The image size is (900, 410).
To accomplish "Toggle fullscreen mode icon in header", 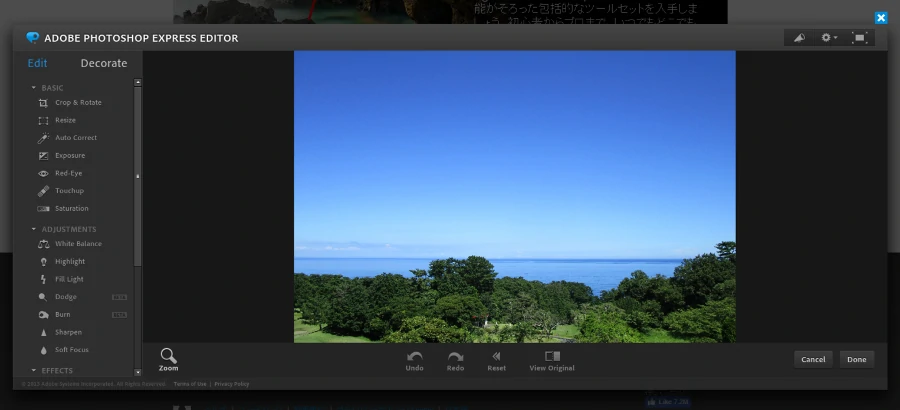I will pyautogui.click(x=859, y=38).
